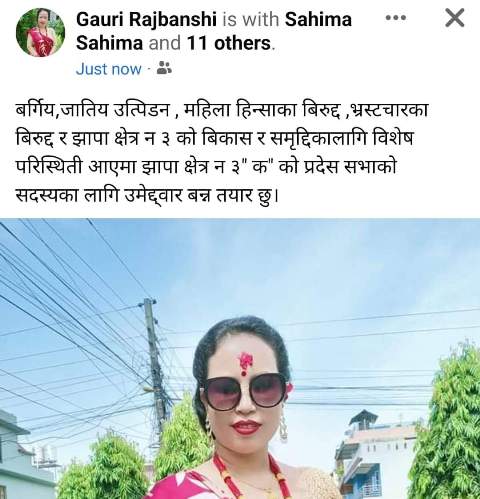This screenshot has height=499, width=480.
Task: Open the tagged Sahima Sahima profile link
Action: pos(214,31)
